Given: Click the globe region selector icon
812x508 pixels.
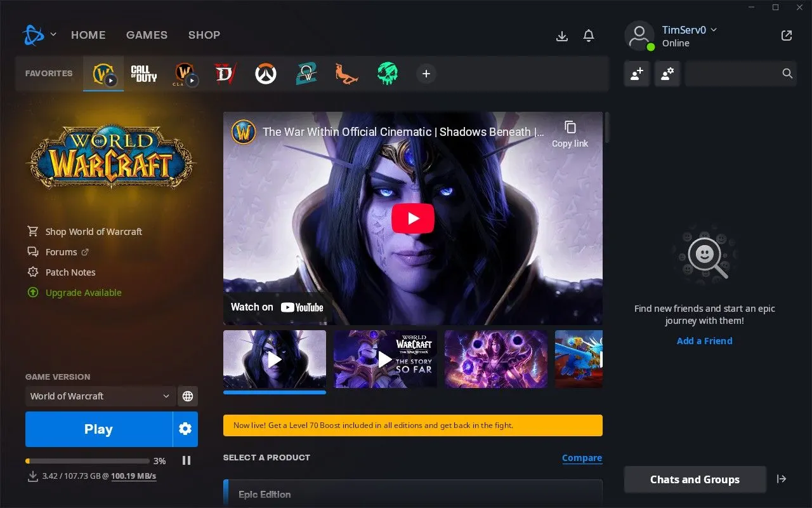Looking at the screenshot, I should point(188,396).
